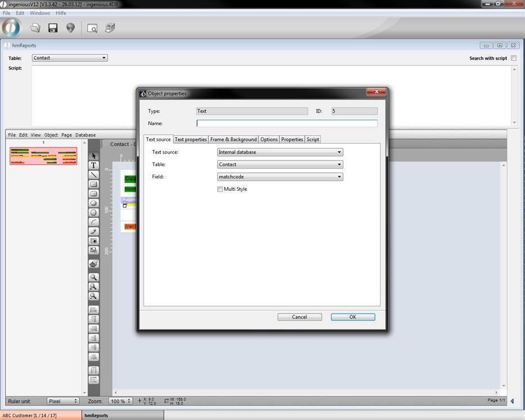Open the Ruler unit Pixel dropdown

click(x=63, y=401)
